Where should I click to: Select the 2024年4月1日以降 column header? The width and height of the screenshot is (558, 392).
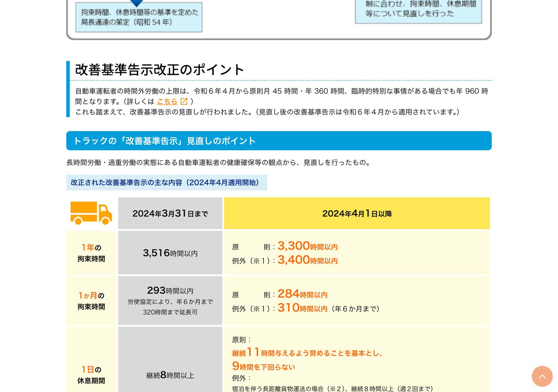(357, 214)
